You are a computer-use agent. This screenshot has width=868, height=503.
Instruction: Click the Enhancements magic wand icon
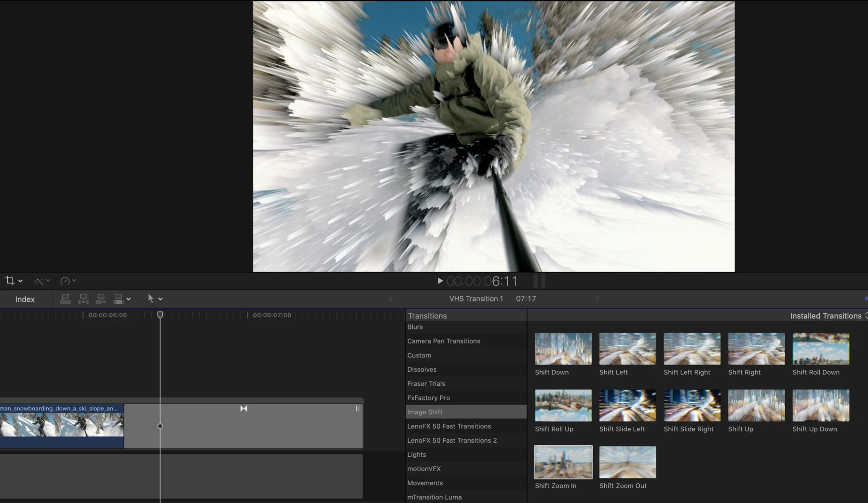[x=39, y=280]
